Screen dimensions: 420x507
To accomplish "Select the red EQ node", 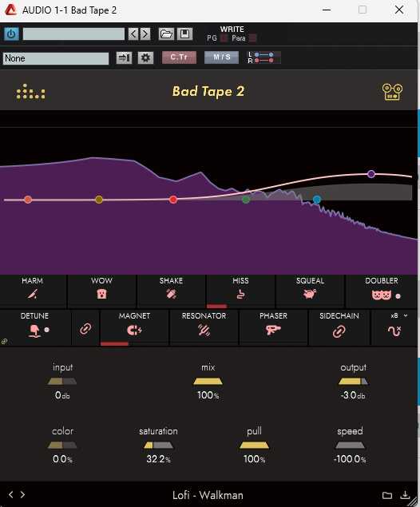I will coord(173,200).
